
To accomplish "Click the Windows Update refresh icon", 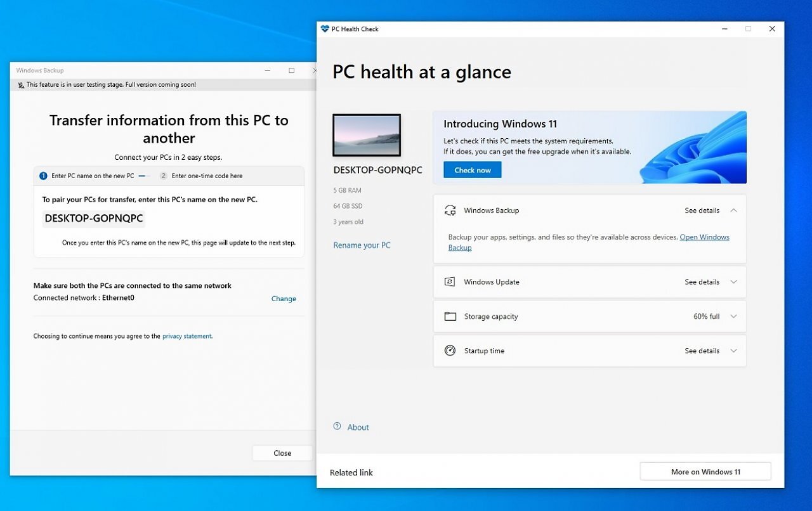I will [x=450, y=282].
